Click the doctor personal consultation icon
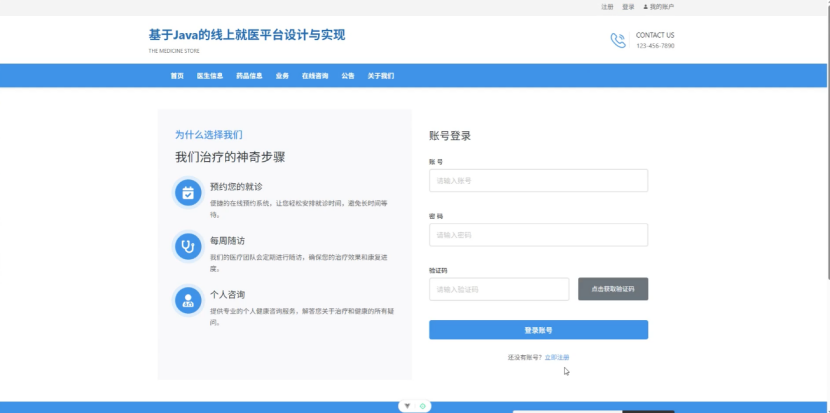The width and height of the screenshot is (830, 413). click(188, 300)
